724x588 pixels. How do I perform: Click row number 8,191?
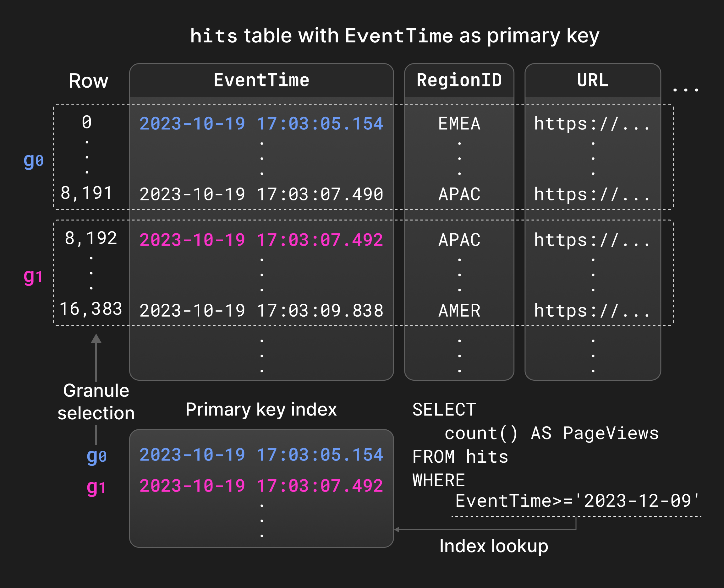coord(86,193)
